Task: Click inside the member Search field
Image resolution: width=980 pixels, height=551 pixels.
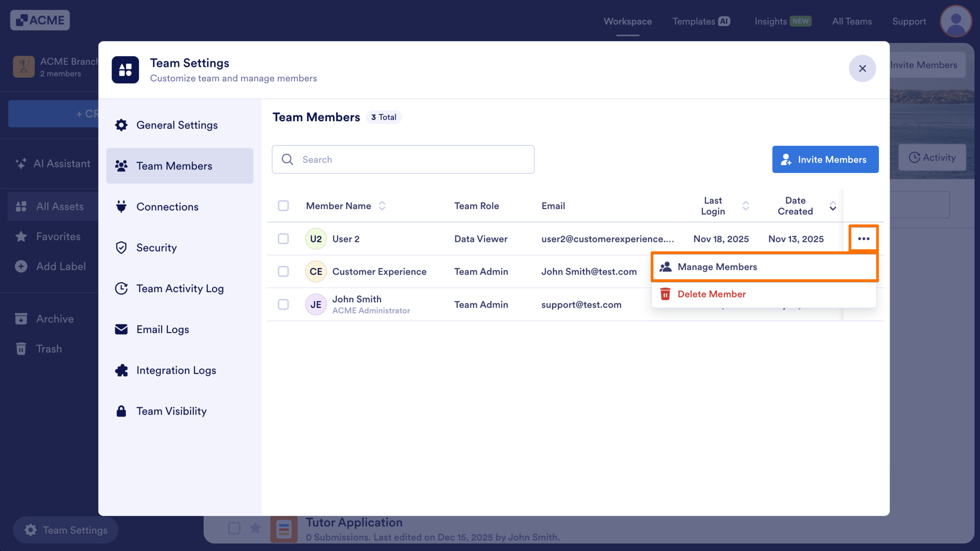Action: (403, 159)
